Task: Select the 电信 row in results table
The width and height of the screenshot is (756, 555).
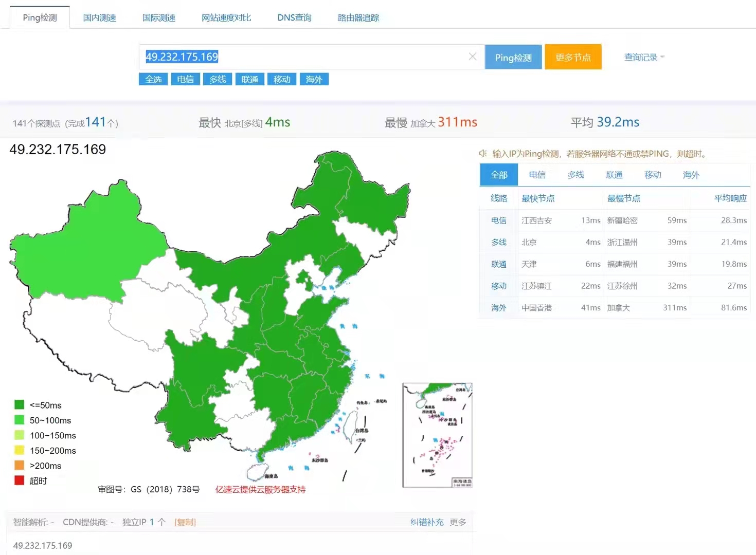Action: tap(615, 220)
